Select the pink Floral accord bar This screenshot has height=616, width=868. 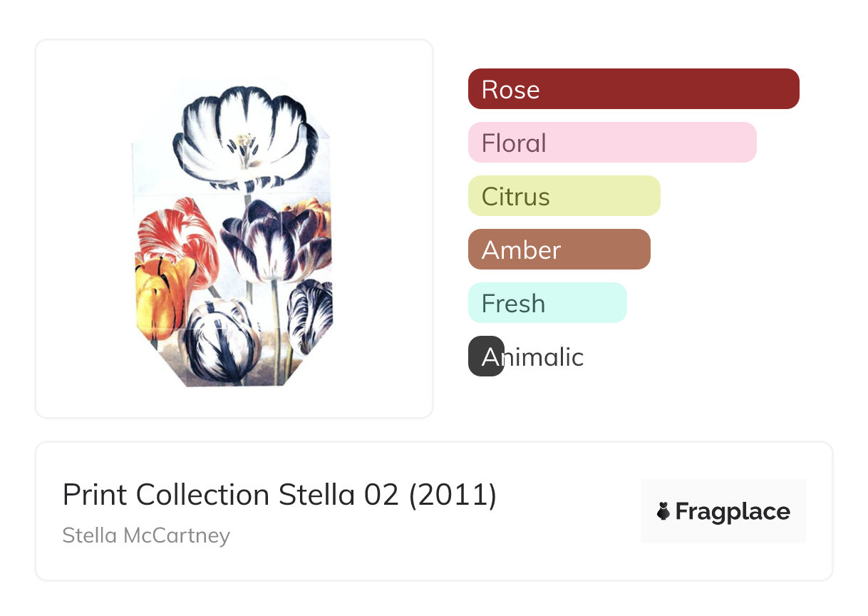coord(612,143)
